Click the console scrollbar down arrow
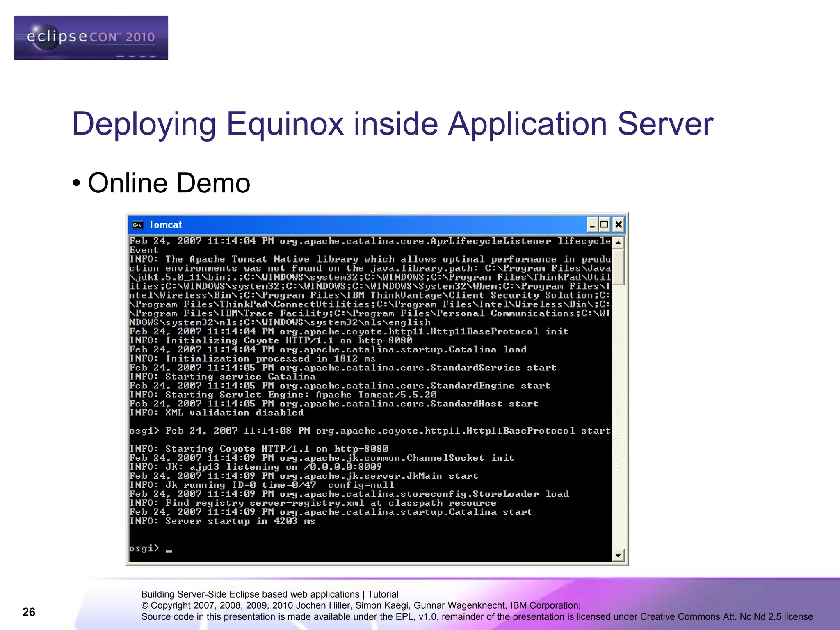Screen dimensions: 840x630 (618, 555)
